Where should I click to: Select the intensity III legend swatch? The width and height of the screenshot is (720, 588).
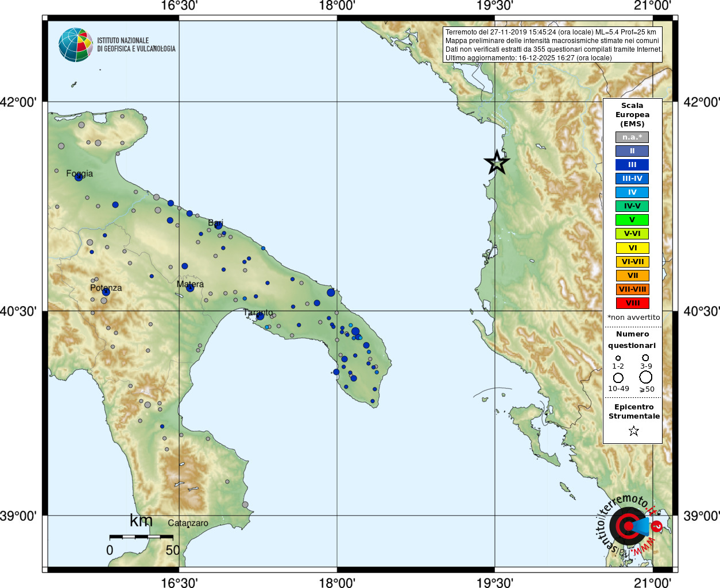(632, 165)
